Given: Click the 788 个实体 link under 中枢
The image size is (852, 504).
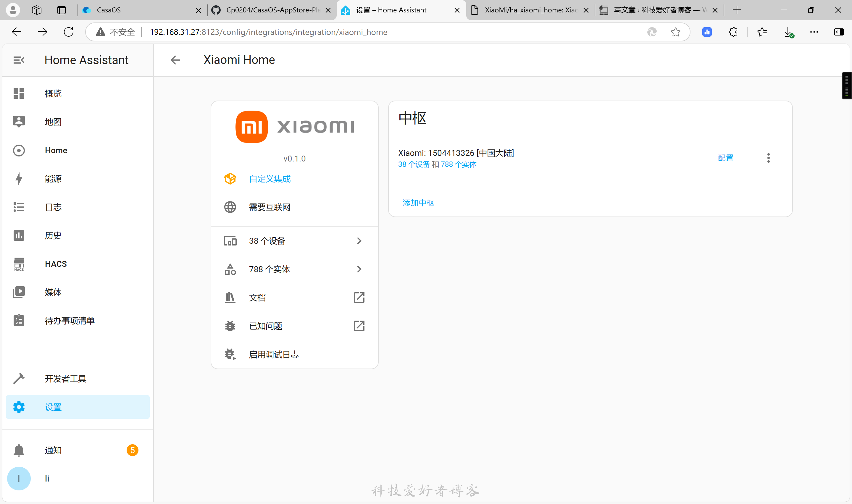Looking at the screenshot, I should click(459, 164).
